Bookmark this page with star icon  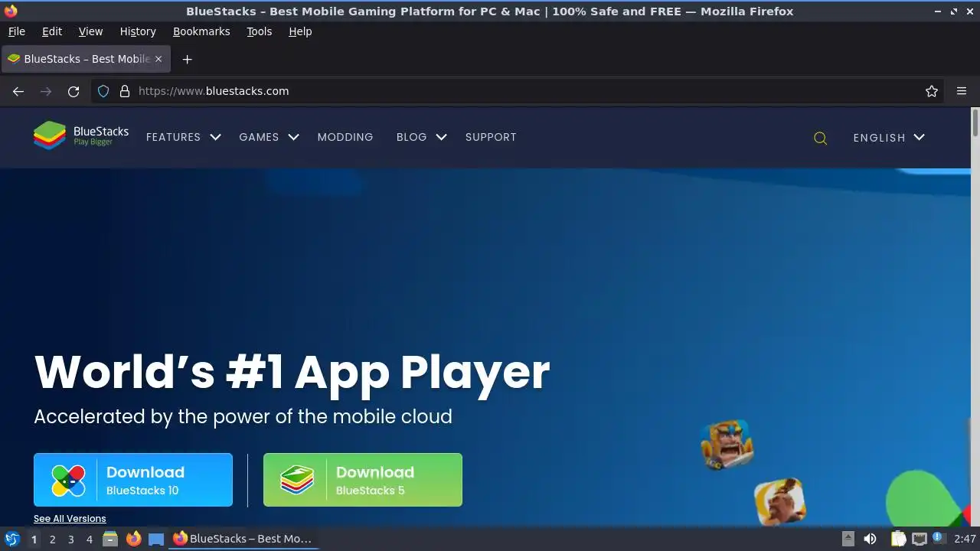[x=932, y=91]
